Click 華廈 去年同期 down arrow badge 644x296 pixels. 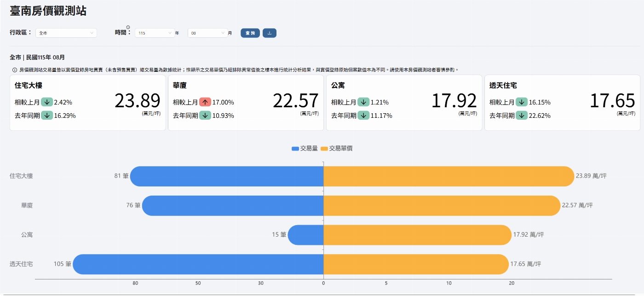click(x=205, y=116)
